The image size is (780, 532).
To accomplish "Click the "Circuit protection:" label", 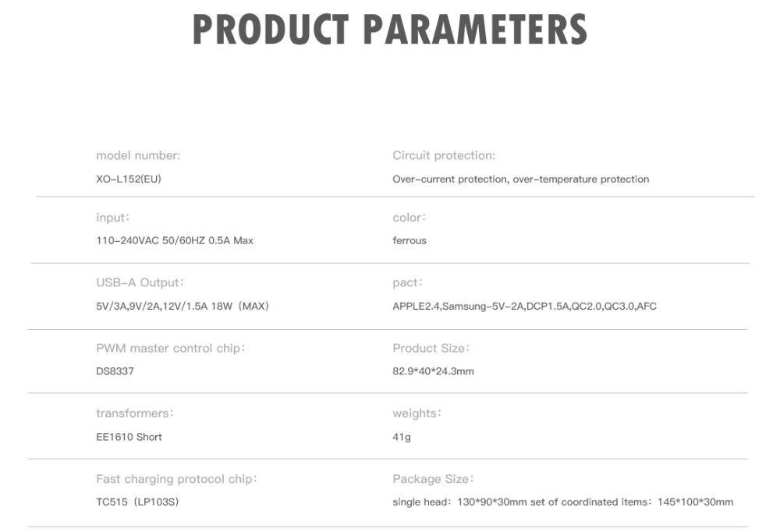I will (x=444, y=156).
